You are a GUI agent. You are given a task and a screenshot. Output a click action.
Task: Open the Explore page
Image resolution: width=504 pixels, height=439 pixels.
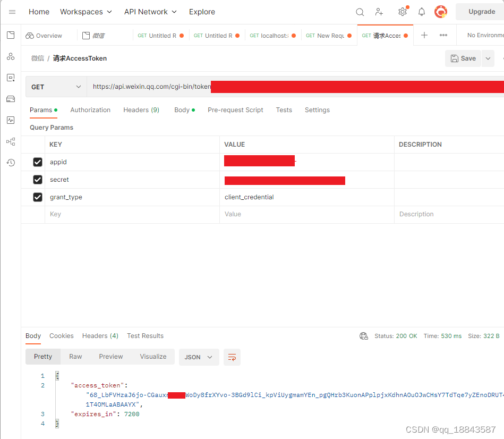202,12
